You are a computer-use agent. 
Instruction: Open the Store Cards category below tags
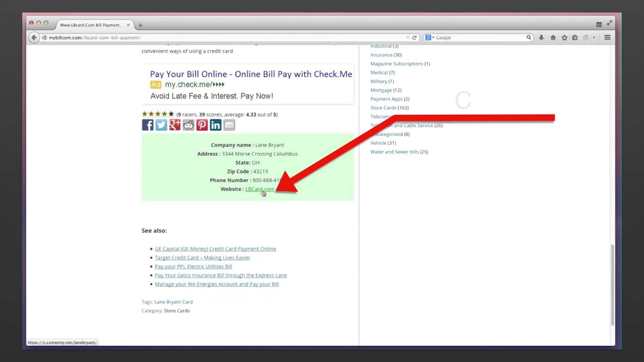(x=177, y=311)
